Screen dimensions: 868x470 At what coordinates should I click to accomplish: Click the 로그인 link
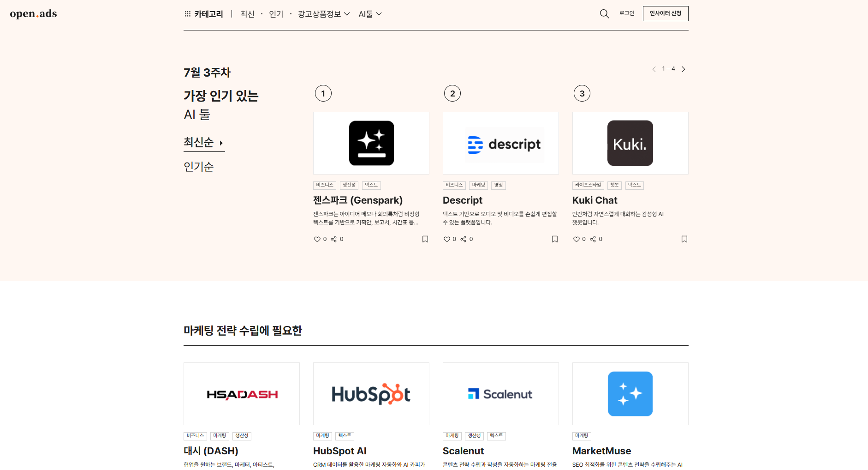[x=627, y=13]
